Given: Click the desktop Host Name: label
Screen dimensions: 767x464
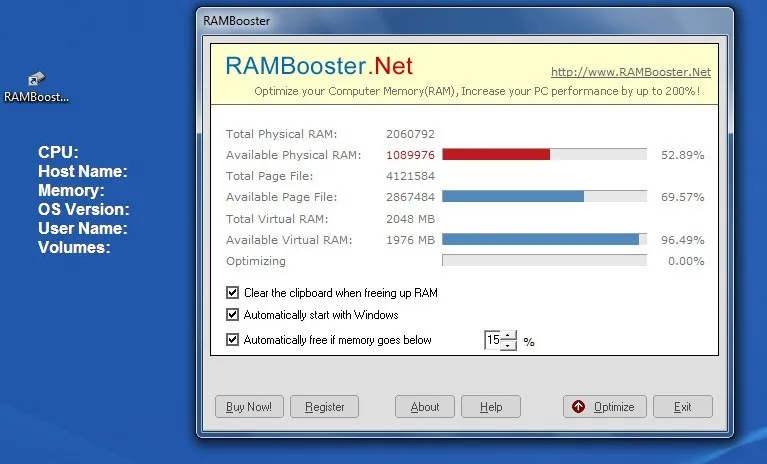Looking at the screenshot, I should (83, 171).
